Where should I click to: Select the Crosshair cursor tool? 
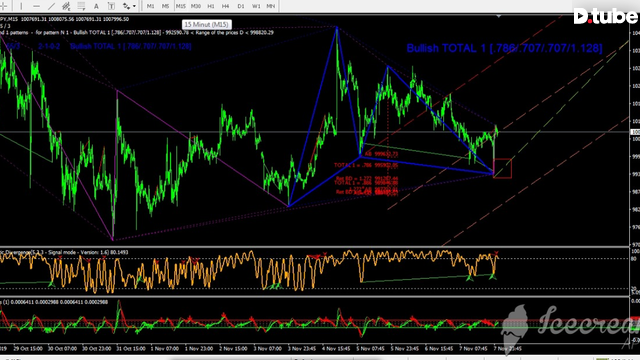(3, 6)
